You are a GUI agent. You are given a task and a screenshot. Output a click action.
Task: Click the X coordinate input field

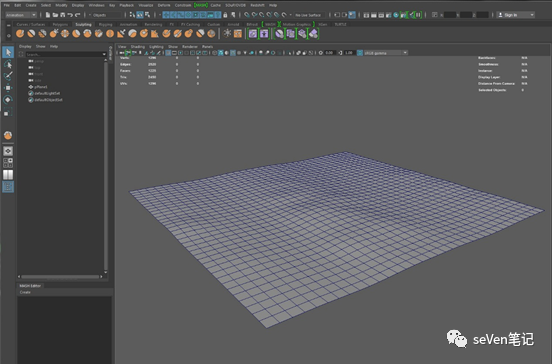point(450,15)
